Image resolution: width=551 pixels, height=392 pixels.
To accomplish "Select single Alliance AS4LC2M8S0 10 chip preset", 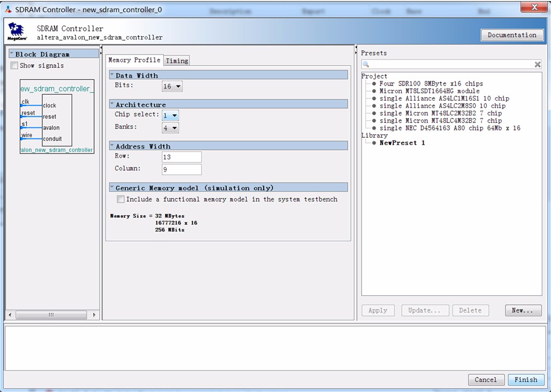I will pos(442,106).
